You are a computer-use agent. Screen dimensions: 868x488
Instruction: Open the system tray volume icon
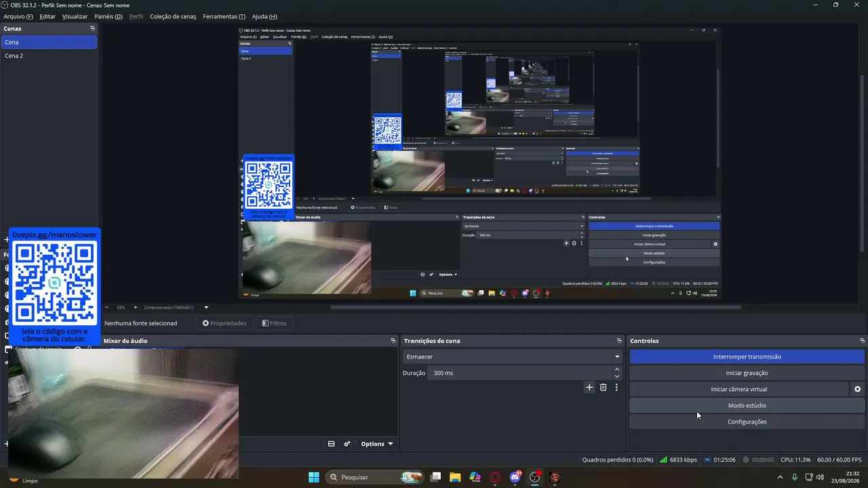pos(820,477)
